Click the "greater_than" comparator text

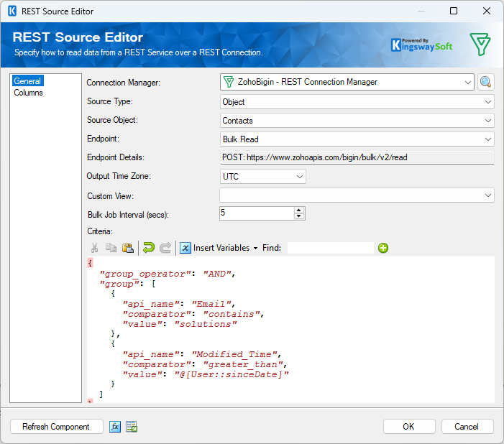pyautogui.click(x=243, y=364)
